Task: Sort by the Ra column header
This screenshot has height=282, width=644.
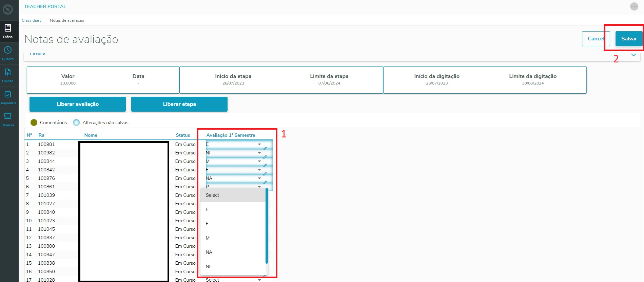Action: pyautogui.click(x=41, y=135)
